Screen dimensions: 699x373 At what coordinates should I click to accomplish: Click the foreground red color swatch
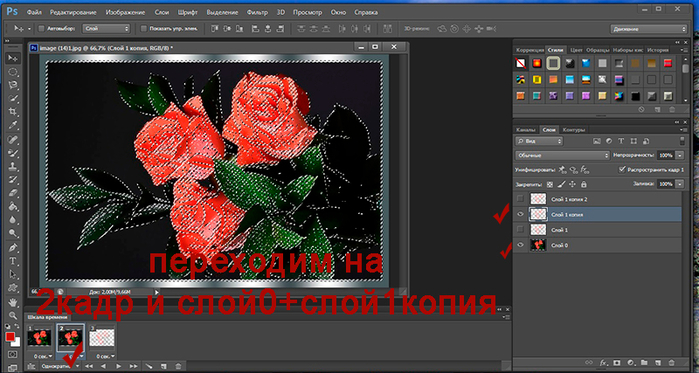coord(10,336)
